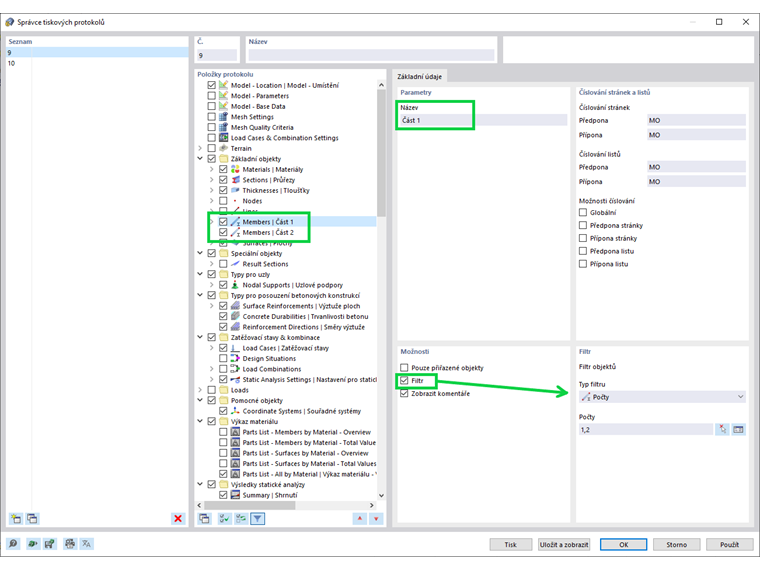Image resolution: width=760 pixels, height=570 pixels.
Task: Apply changes with Použít button
Action: point(729,544)
